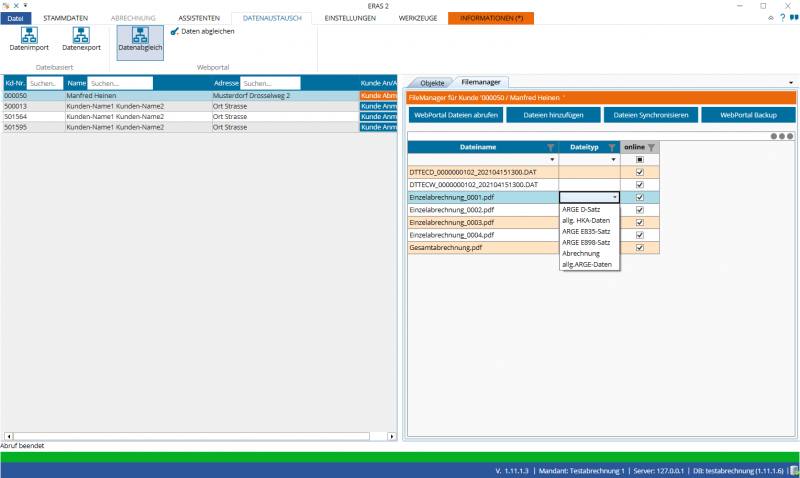Switch to the EINSTELLUNGEN ribbon tab
Screen dimensions: 800x478
click(350, 18)
